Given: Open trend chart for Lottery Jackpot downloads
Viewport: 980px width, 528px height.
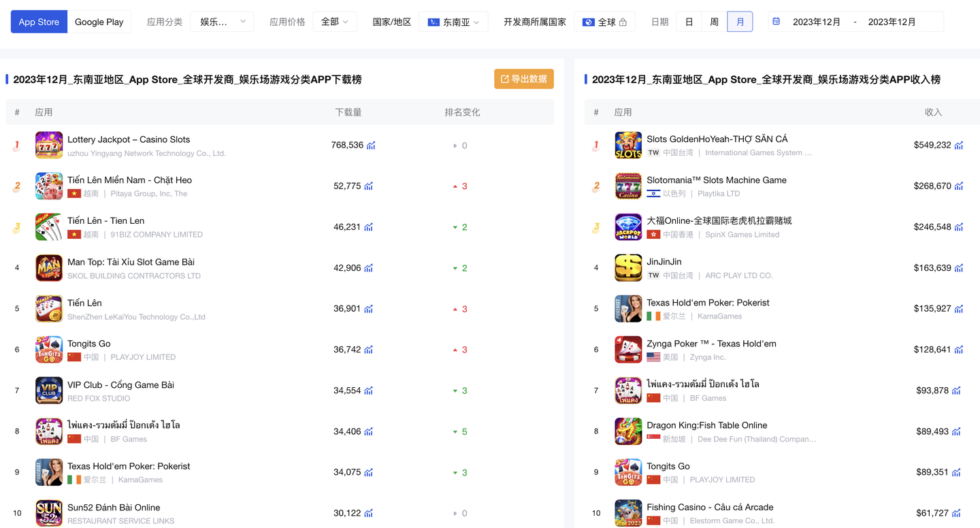Looking at the screenshot, I should pos(371,146).
